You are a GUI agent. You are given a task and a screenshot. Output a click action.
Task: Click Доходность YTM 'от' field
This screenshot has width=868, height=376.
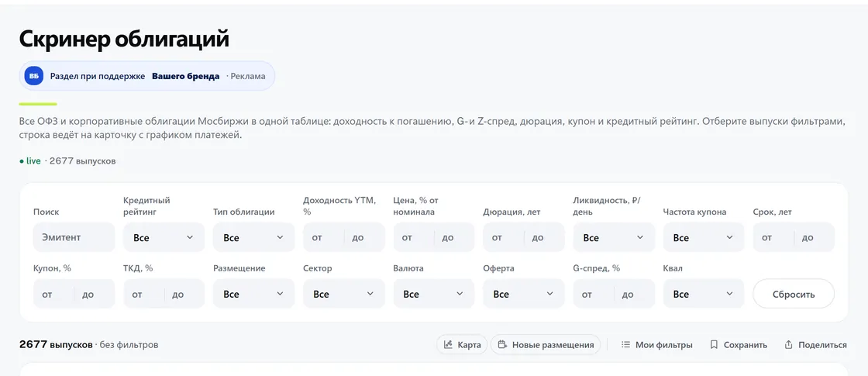[324, 237]
